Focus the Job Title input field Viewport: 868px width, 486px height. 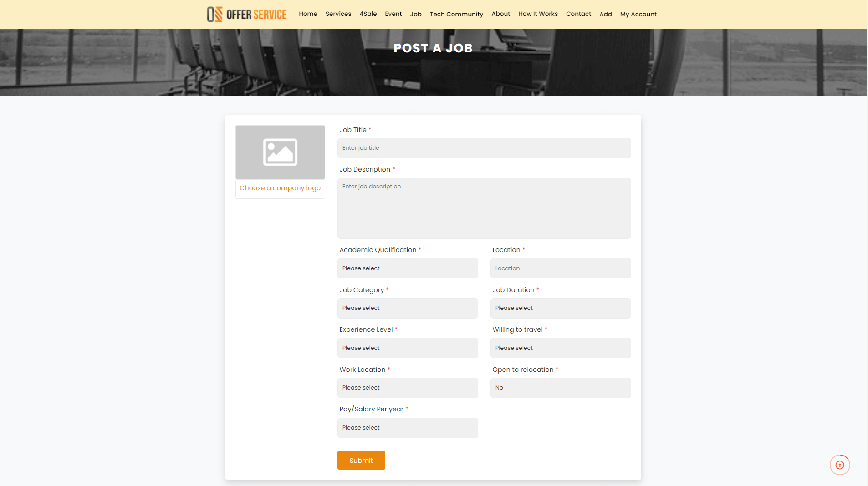(484, 148)
